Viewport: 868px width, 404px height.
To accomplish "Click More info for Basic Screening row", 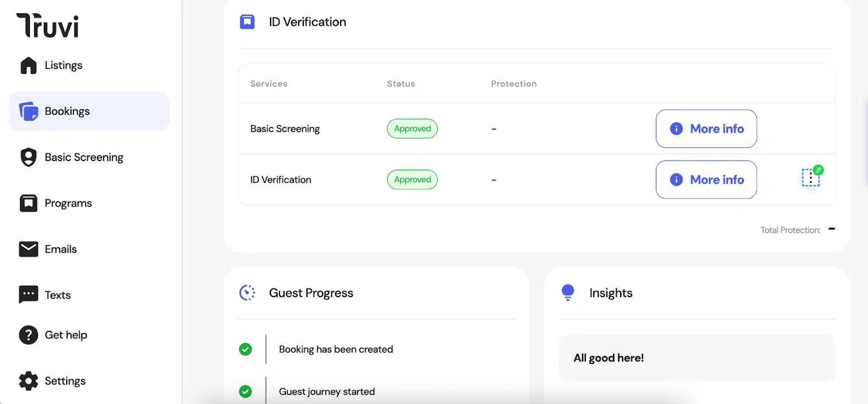I will [x=706, y=129].
